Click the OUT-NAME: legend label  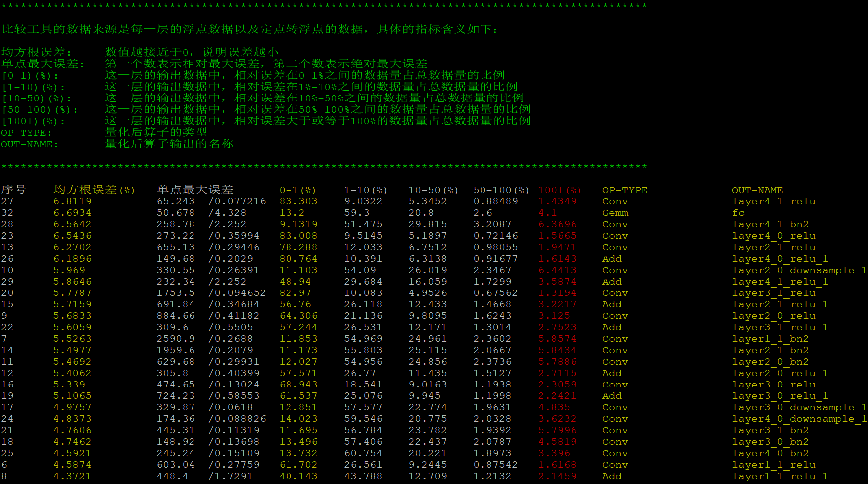coord(30,144)
